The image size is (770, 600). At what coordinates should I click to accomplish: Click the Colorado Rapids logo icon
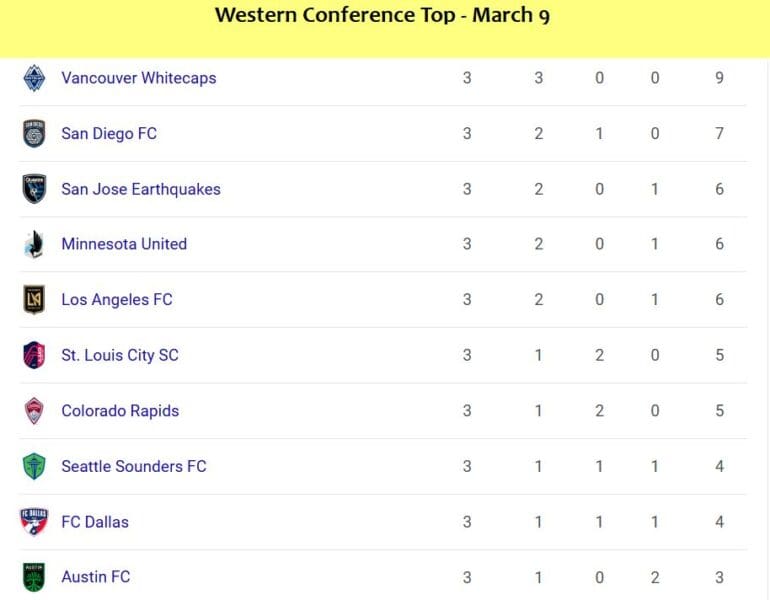coord(34,410)
